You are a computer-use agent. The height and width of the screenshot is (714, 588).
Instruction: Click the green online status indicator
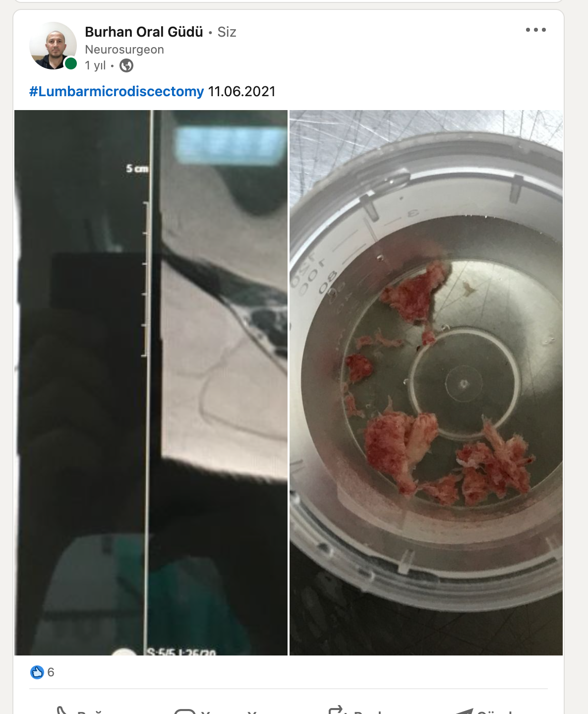(x=71, y=63)
